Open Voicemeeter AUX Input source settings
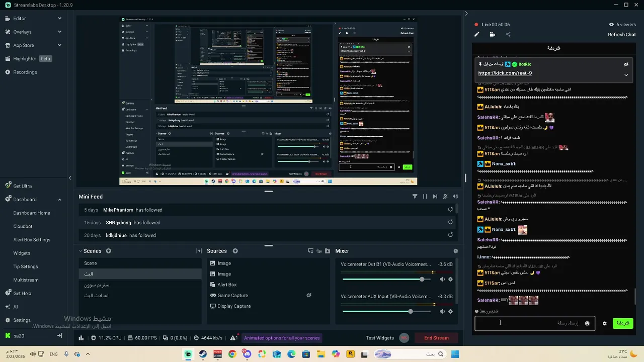This screenshot has width=644, height=362. coord(450,311)
